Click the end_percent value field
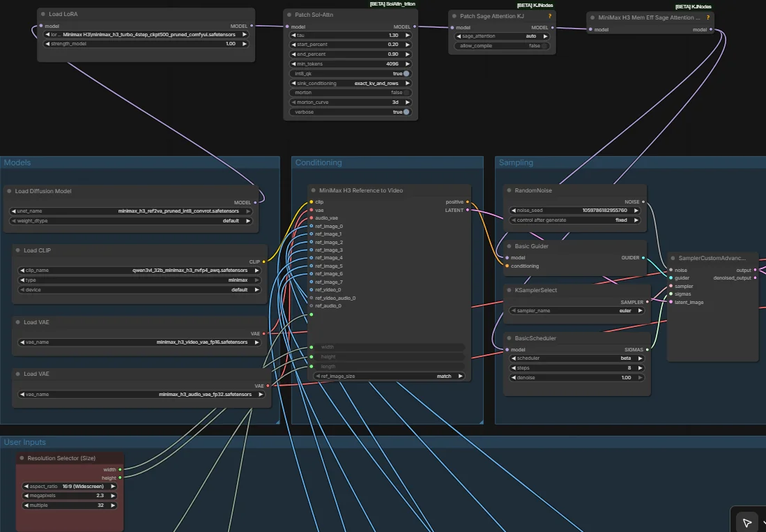 tap(351, 54)
